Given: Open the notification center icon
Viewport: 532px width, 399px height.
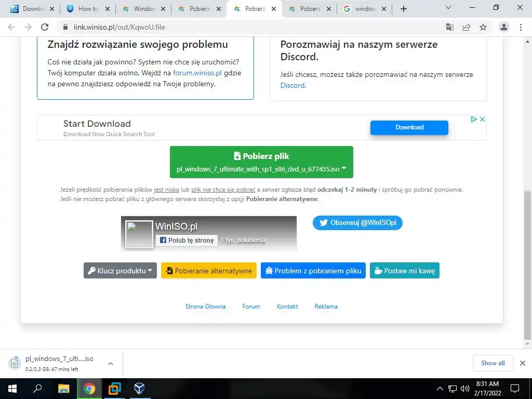Looking at the screenshot, I should pos(515,389).
